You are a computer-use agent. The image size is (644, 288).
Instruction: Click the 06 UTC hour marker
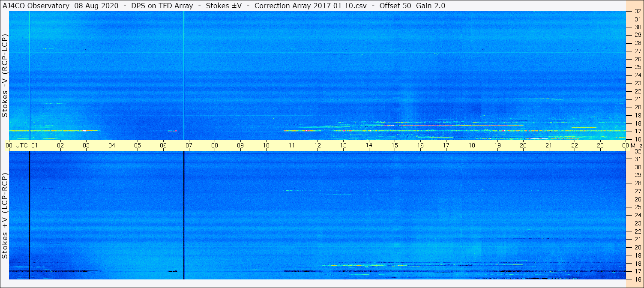163,146
